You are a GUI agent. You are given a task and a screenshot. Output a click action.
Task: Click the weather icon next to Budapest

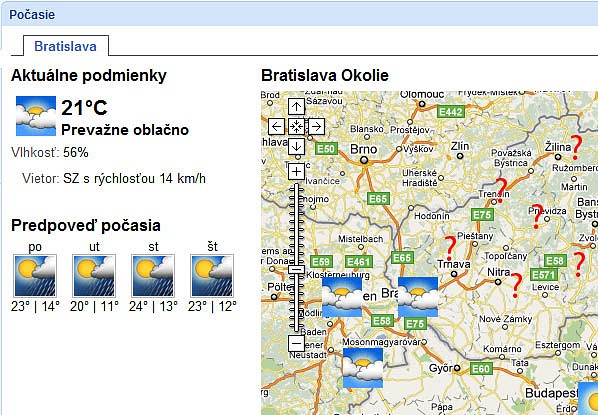coord(588,398)
